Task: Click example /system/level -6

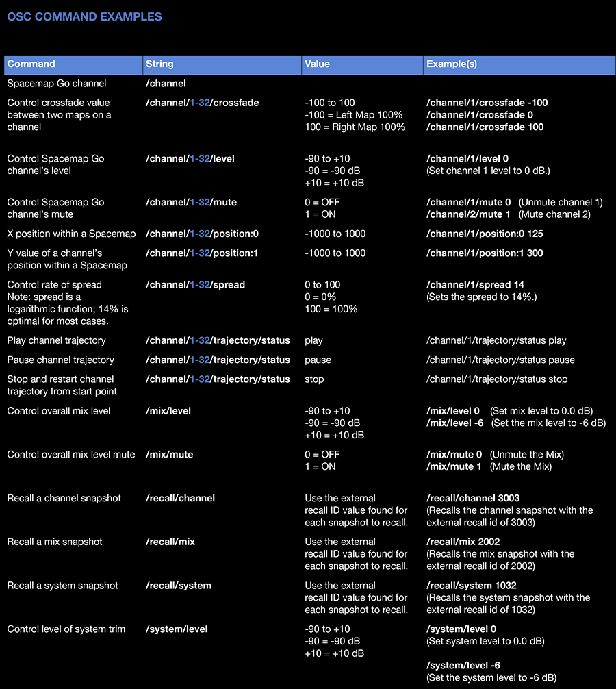Action: pos(463,666)
